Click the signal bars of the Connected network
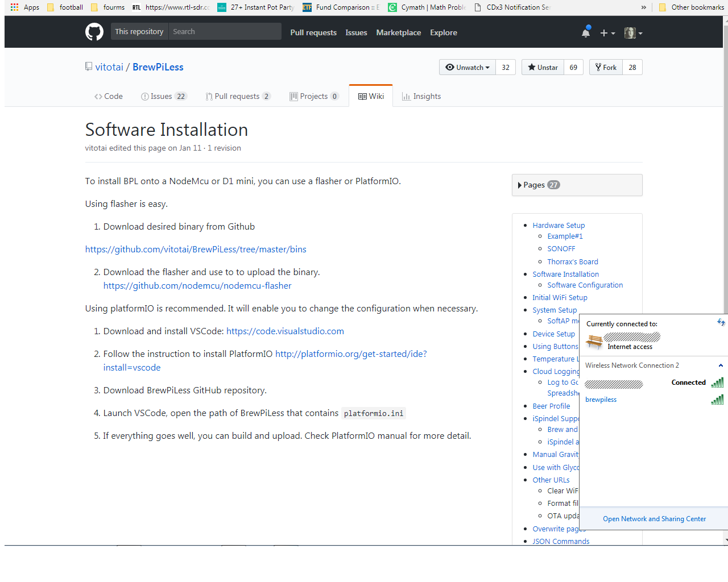The height and width of the screenshot is (582, 728). tap(717, 383)
